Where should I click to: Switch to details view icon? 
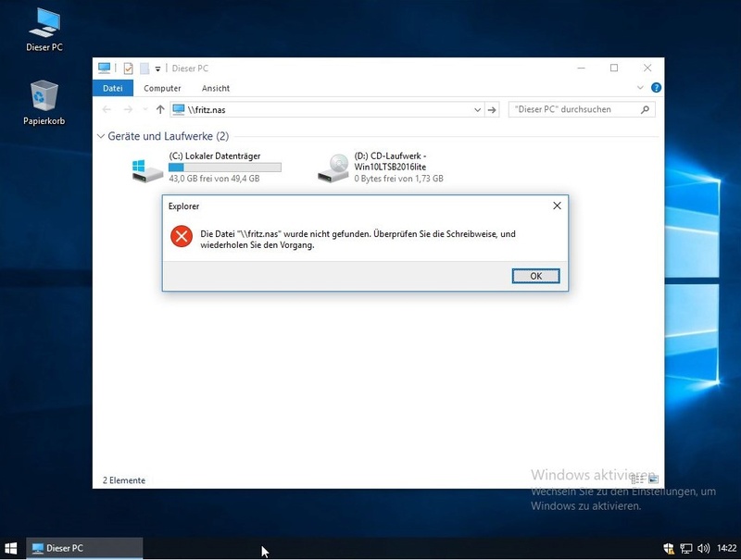(637, 479)
